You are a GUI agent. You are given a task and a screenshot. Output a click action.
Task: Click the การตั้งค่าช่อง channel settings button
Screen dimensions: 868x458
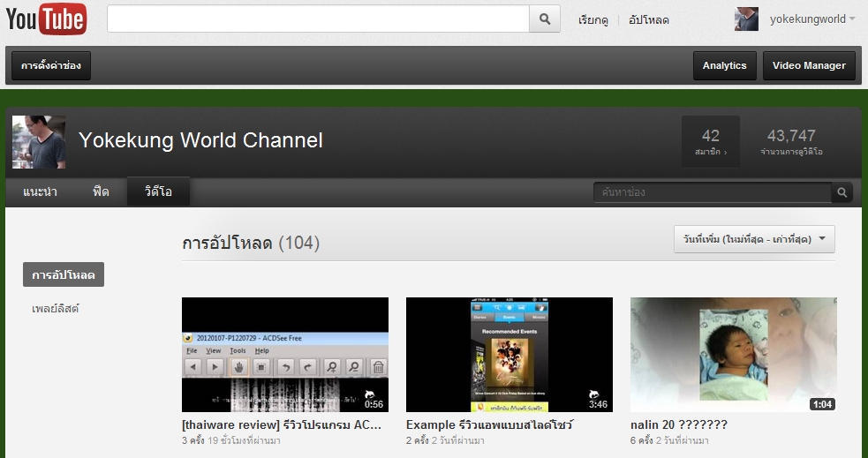pos(51,65)
